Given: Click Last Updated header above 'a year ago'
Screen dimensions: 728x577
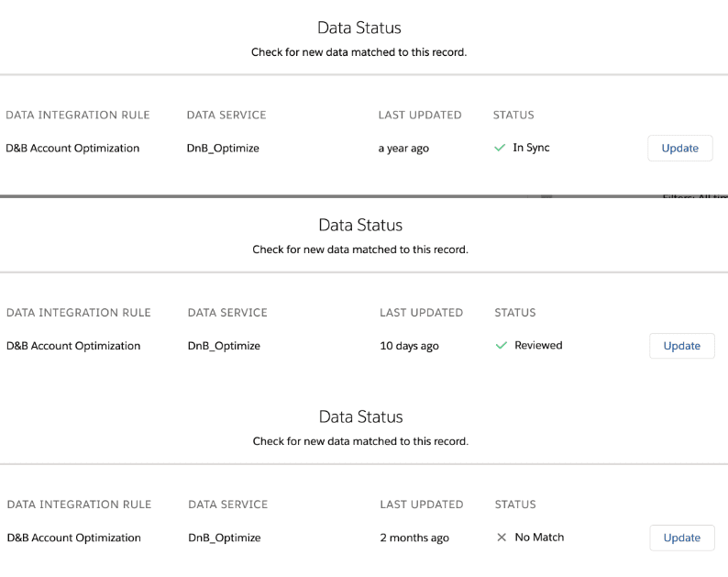Looking at the screenshot, I should [420, 116].
